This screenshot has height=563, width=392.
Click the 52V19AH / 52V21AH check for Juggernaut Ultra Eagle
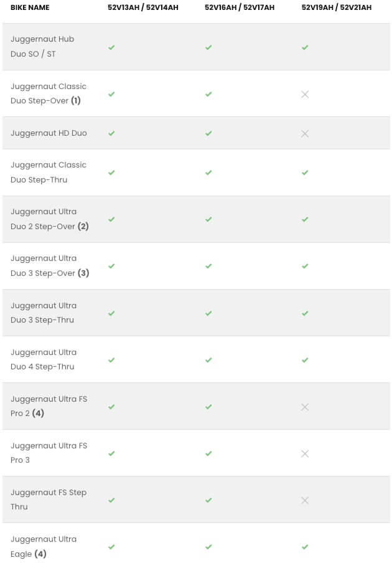305,546
